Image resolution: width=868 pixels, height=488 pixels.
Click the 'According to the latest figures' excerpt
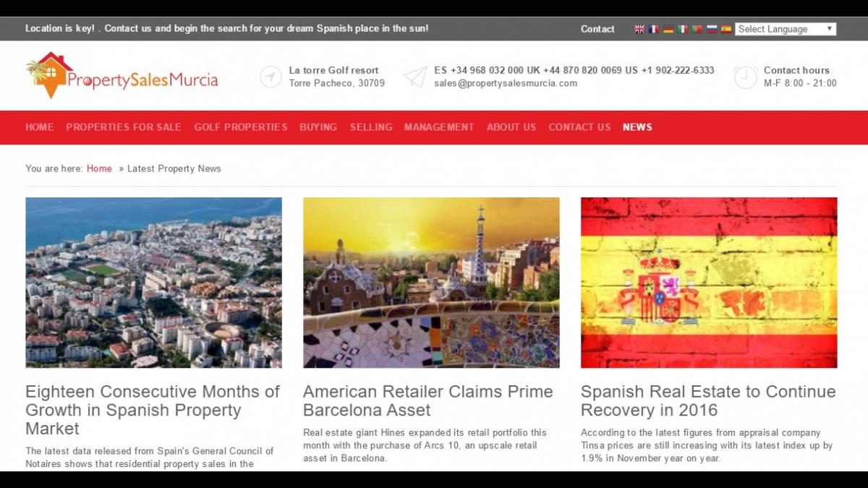point(707,445)
